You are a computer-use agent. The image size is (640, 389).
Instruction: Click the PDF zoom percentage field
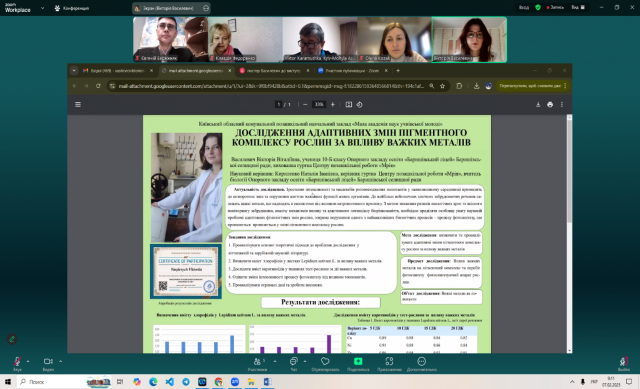tap(319, 104)
